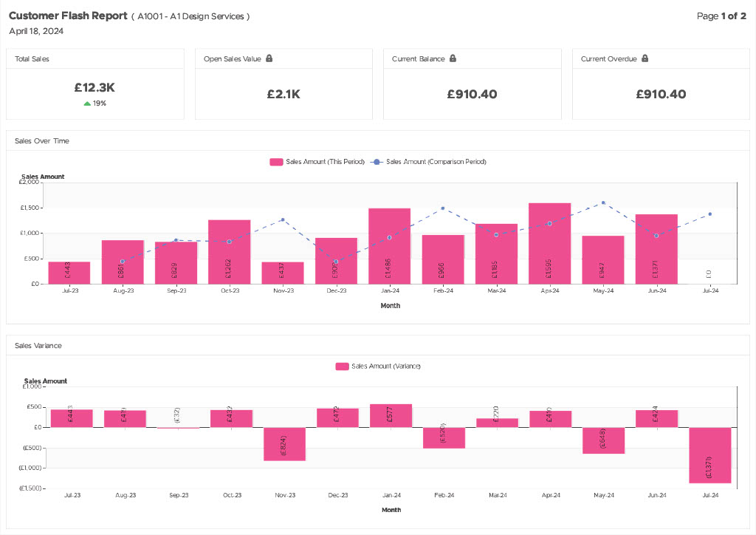Click the Current Overdue £910.40 value
The width and height of the screenshot is (756, 535).
click(661, 94)
